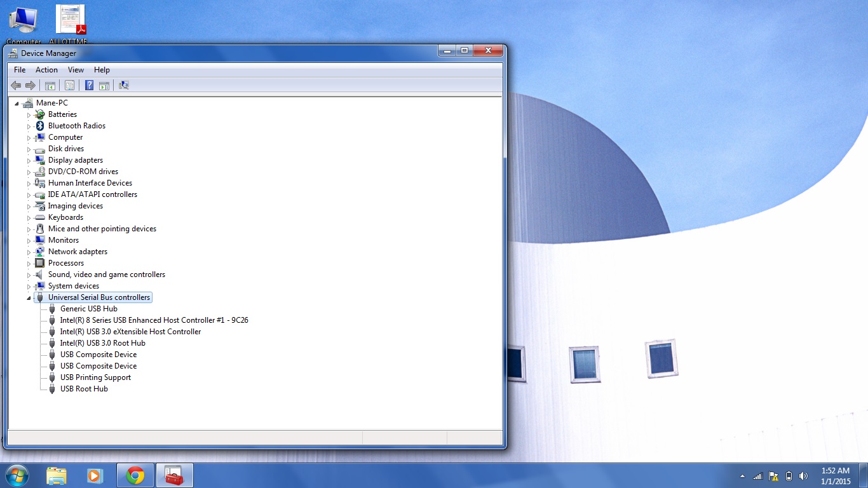This screenshot has width=868, height=488.
Task: Click the Bluetooth Radios icon
Action: coord(40,126)
